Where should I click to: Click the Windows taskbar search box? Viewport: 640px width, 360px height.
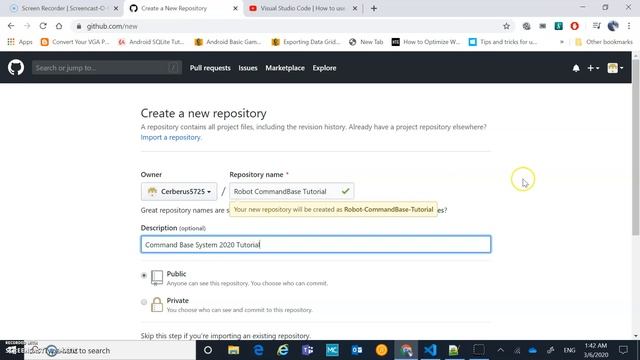(x=110, y=350)
